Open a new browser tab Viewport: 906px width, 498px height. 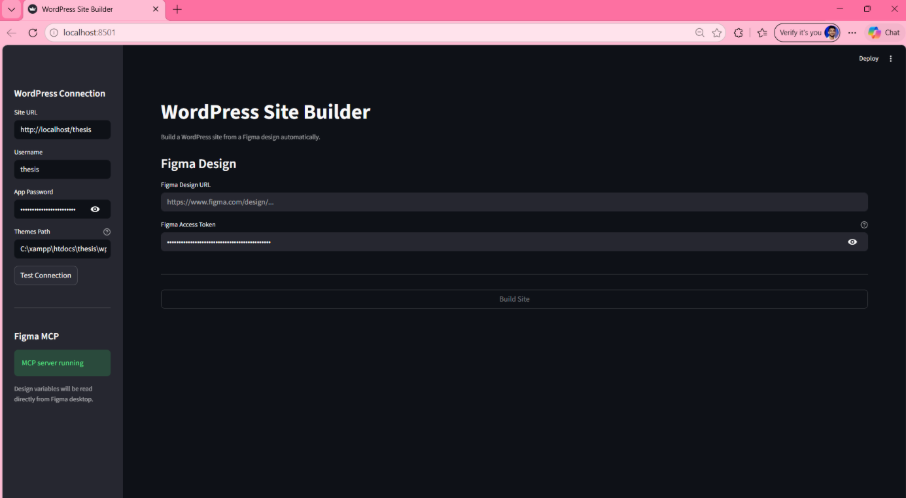pyautogui.click(x=177, y=9)
